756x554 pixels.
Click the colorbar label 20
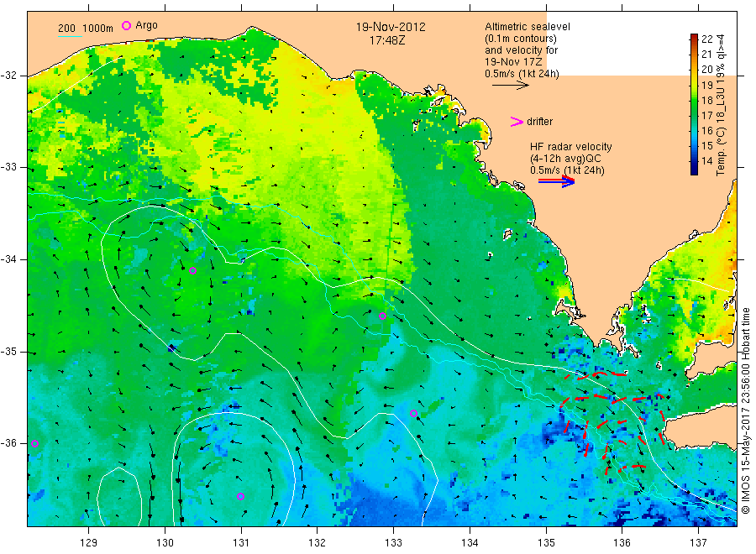(706, 70)
